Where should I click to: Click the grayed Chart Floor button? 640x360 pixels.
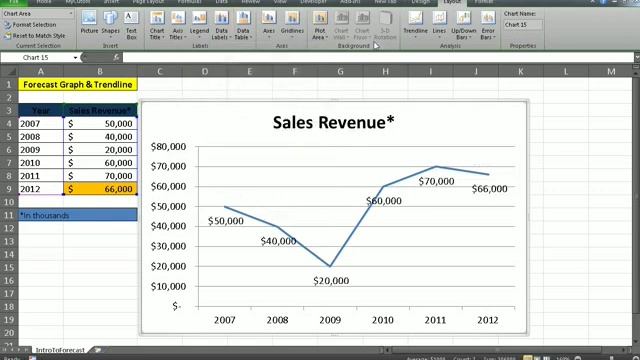362,25
